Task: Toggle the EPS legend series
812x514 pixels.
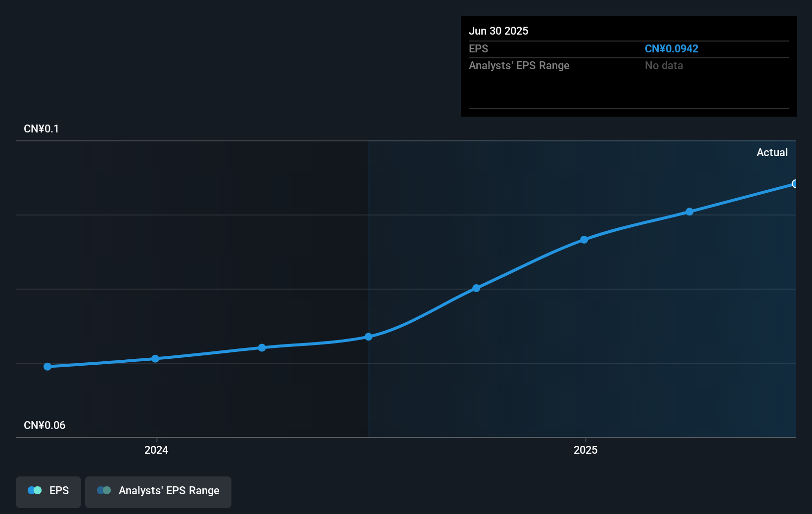Action: pyautogui.click(x=48, y=492)
